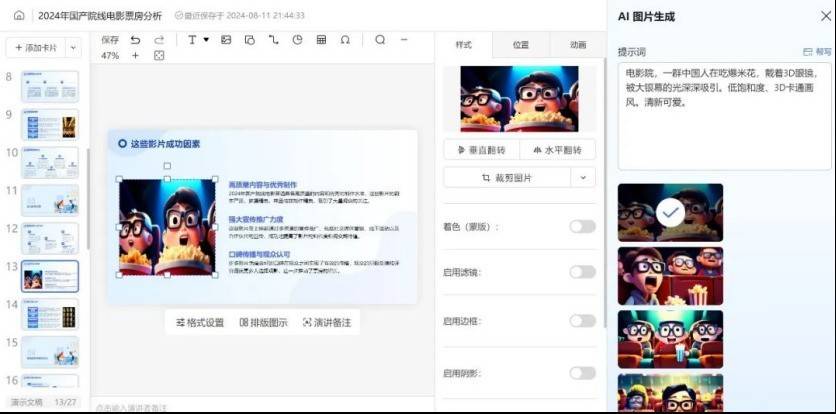Select slide 9 thumbnail
This screenshot has width=836, height=414.
coord(50,124)
